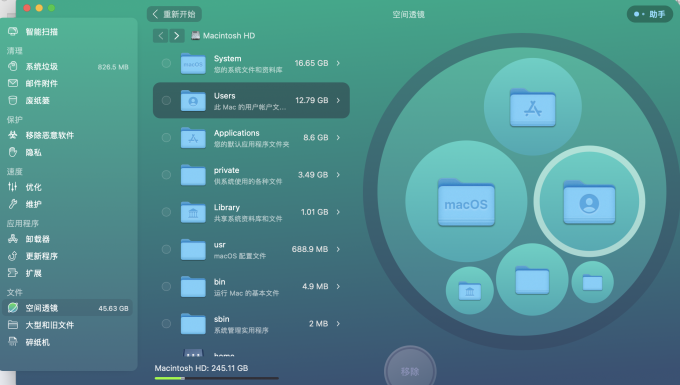This screenshot has width=680, height=385.
Task: Click the Users bubble in the chart
Action: [589, 201]
